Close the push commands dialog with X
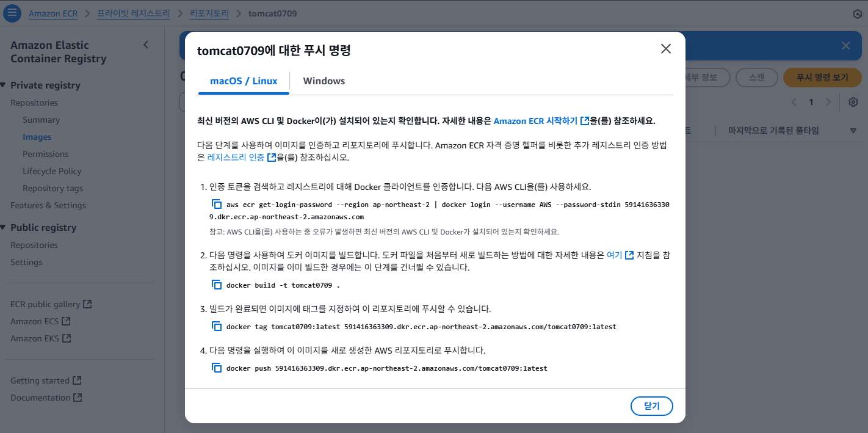This screenshot has width=868, height=433. 665,49
